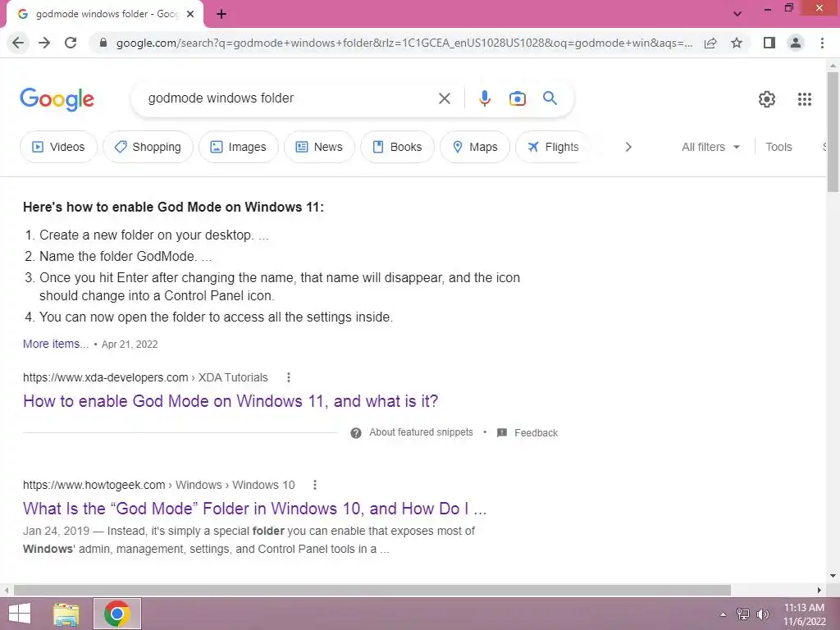Switch to Books results
The image size is (840, 630).
[x=398, y=147]
